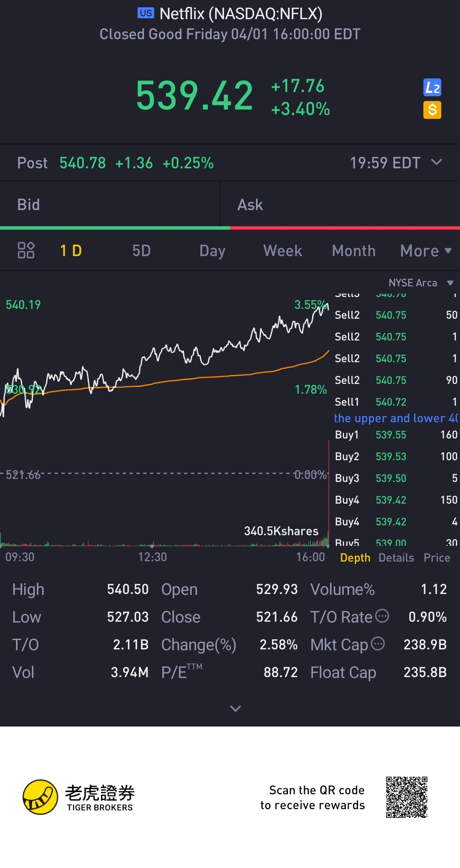Select the Depth tab
The image size is (460, 868).
355,558
